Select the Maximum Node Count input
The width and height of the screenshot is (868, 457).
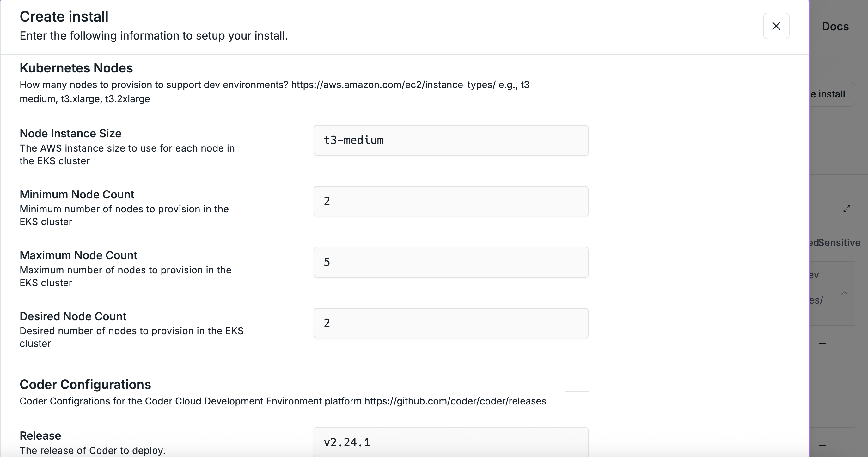coord(451,262)
